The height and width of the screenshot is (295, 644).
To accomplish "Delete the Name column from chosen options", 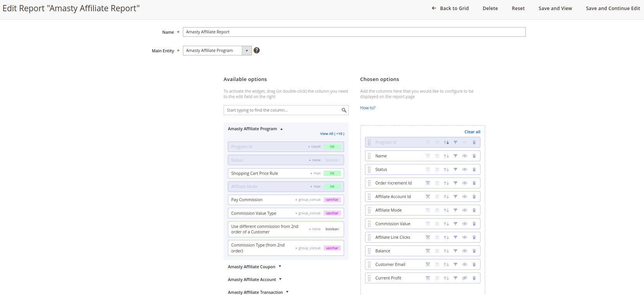I will (x=474, y=156).
